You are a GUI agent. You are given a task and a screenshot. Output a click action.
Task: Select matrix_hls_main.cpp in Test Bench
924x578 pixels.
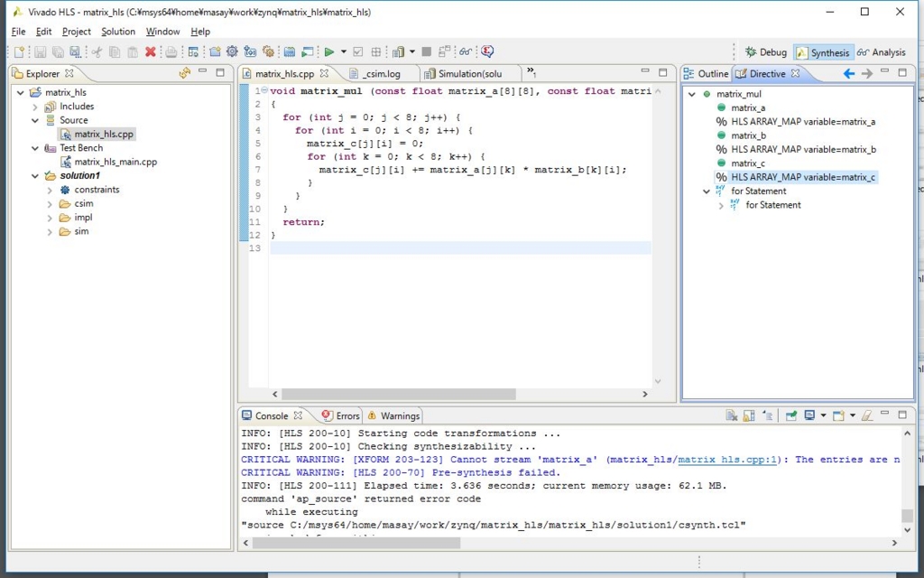coord(115,163)
